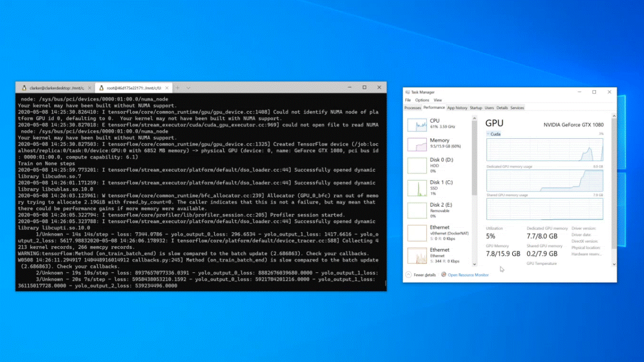Viewport: 644px width, 362px height.
Task: Select the CPU performance graph icon
Action: [417, 125]
